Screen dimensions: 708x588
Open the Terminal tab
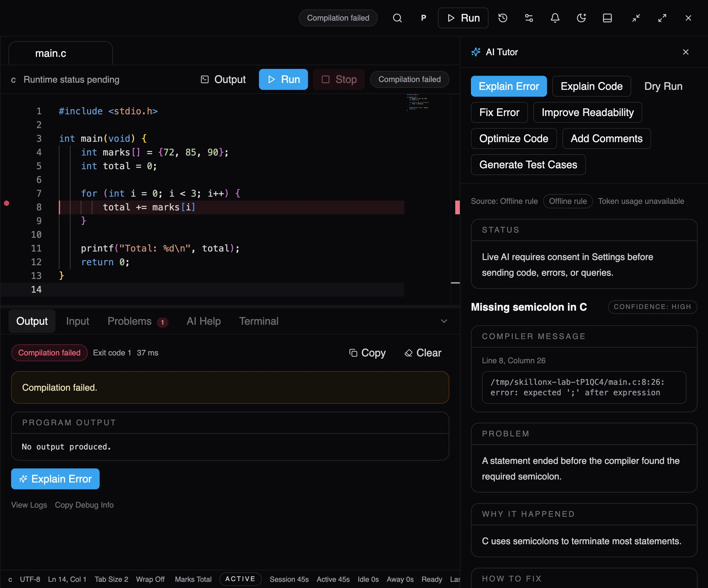pyautogui.click(x=259, y=321)
